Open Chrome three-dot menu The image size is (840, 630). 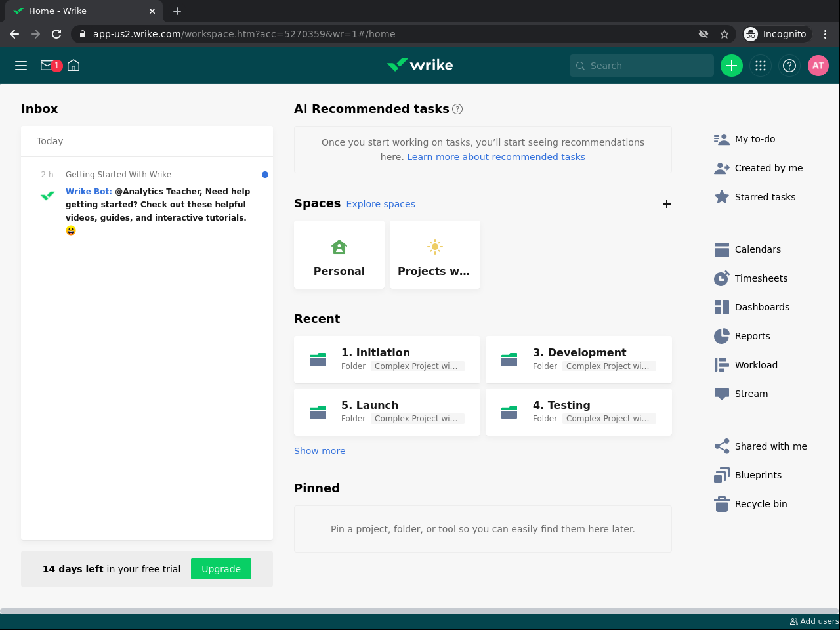(826, 34)
